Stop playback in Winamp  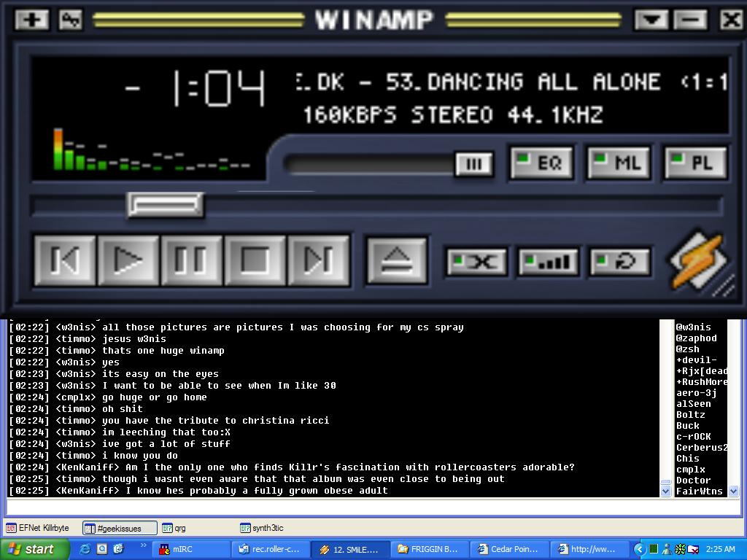[255, 260]
